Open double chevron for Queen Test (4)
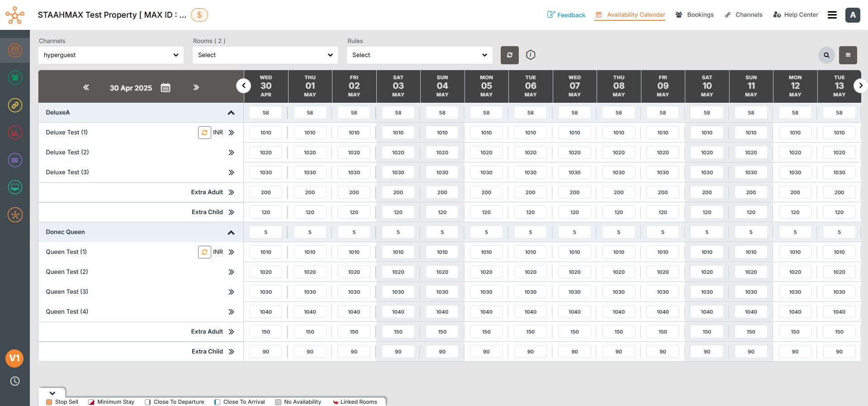Image resolution: width=868 pixels, height=406 pixels. tap(231, 312)
